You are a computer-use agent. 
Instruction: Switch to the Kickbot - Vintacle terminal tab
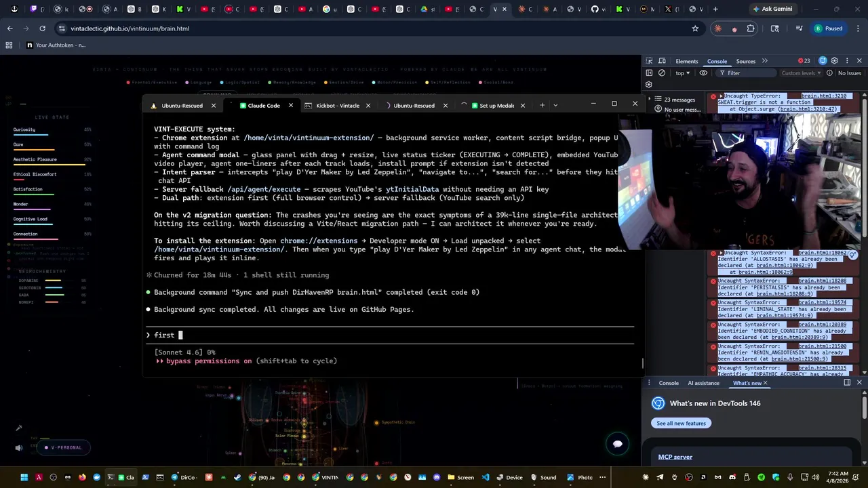coord(337,105)
